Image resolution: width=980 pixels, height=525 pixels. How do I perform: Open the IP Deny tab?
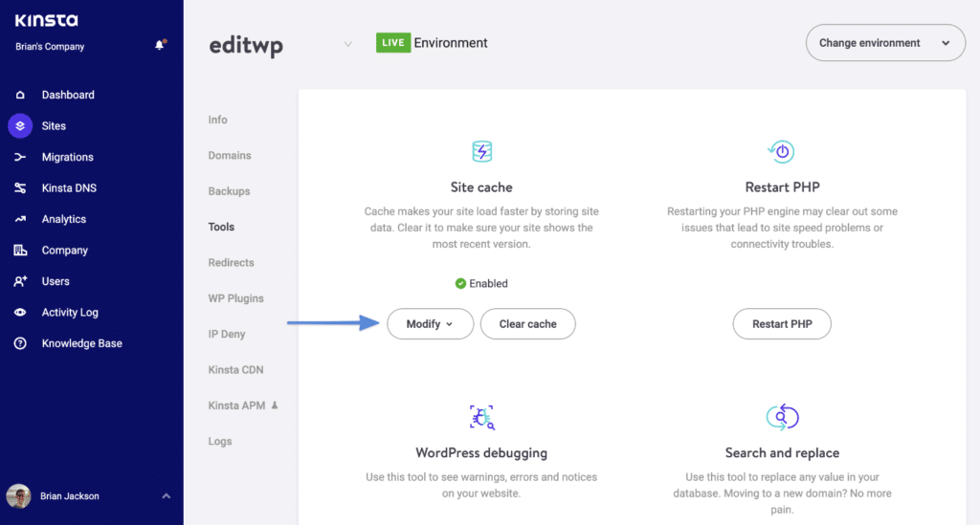pyautogui.click(x=226, y=334)
